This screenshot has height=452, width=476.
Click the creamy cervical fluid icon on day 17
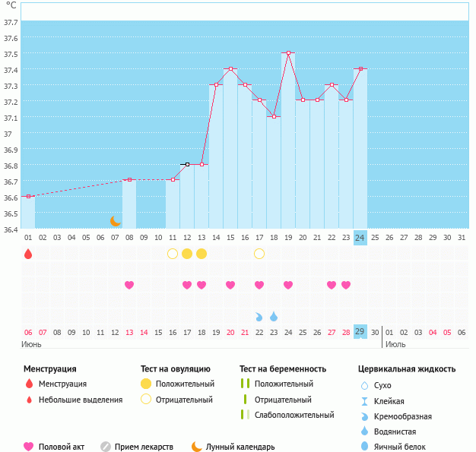click(x=259, y=316)
